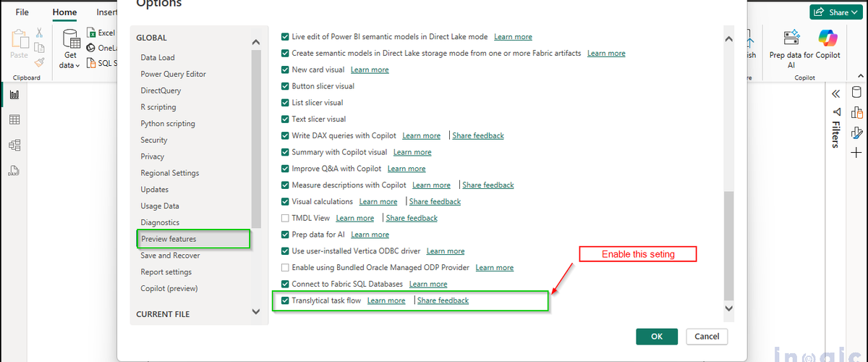Click the OK button

coord(657,337)
